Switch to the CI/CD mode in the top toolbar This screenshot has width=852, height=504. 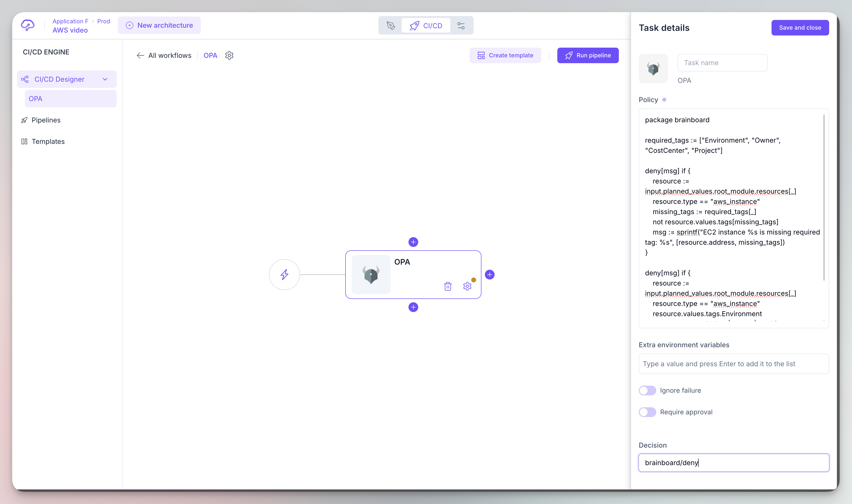tap(426, 25)
